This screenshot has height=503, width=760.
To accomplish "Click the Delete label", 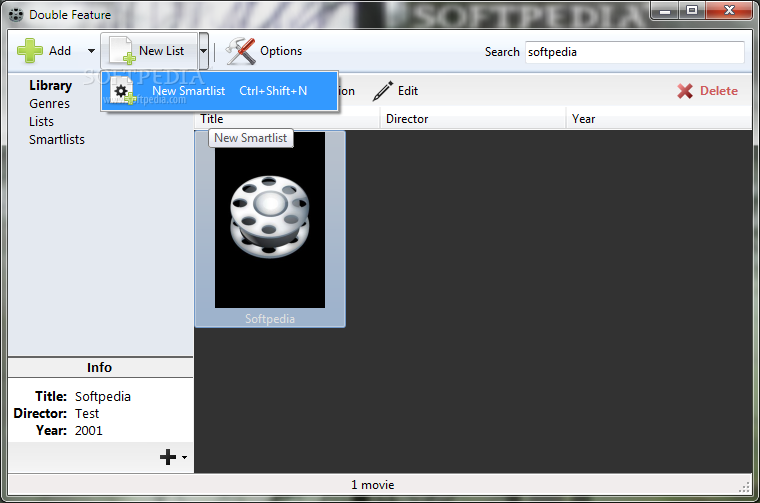I will click(x=719, y=91).
